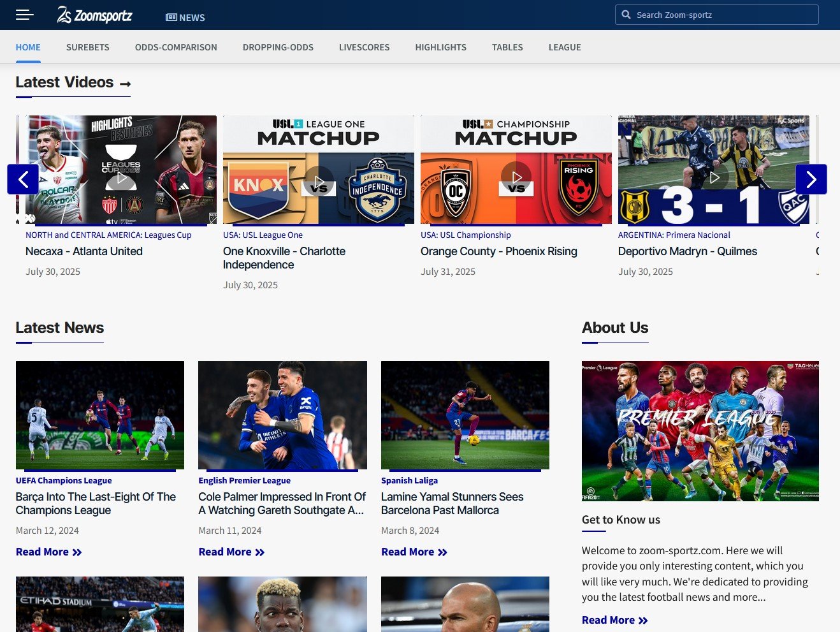Image resolution: width=840 pixels, height=632 pixels.
Task: Click Read More under the Barça article
Action: point(49,552)
